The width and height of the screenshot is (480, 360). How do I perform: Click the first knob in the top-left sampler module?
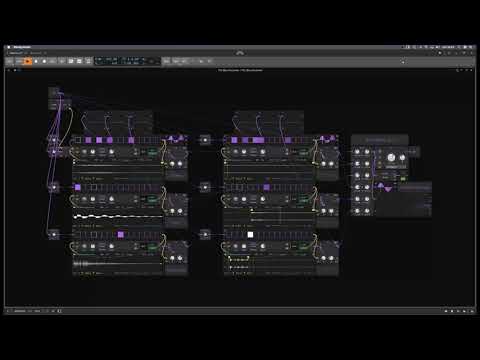(84, 152)
